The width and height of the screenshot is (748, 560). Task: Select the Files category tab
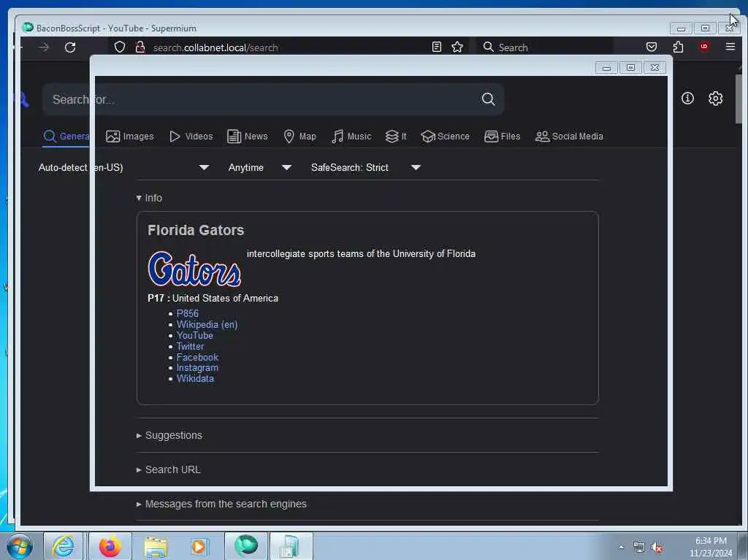click(x=502, y=137)
